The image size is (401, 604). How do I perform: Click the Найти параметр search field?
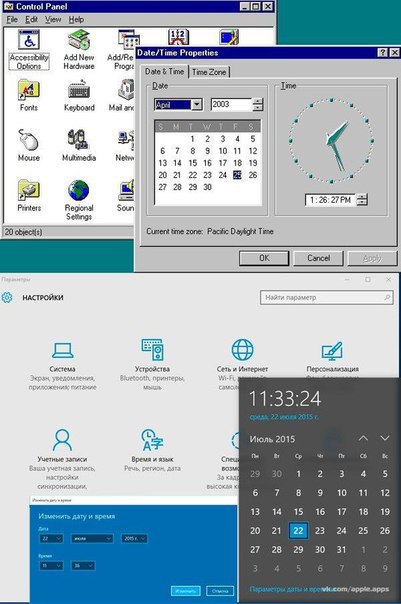(x=327, y=297)
